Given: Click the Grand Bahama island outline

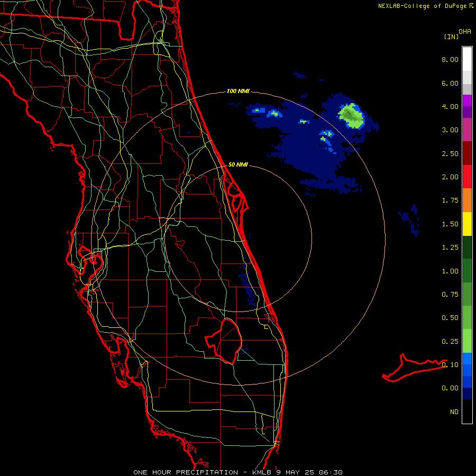Looking at the screenshot, I should [414, 368].
